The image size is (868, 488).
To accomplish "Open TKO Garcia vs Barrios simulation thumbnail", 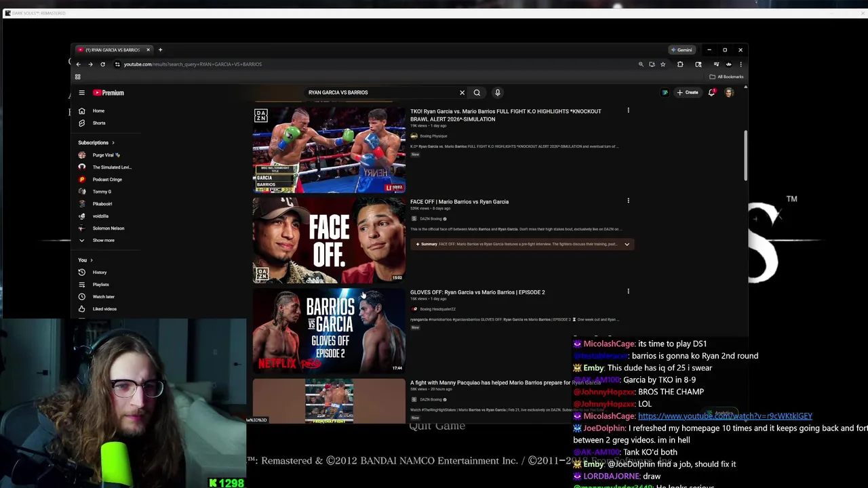I will click(329, 150).
